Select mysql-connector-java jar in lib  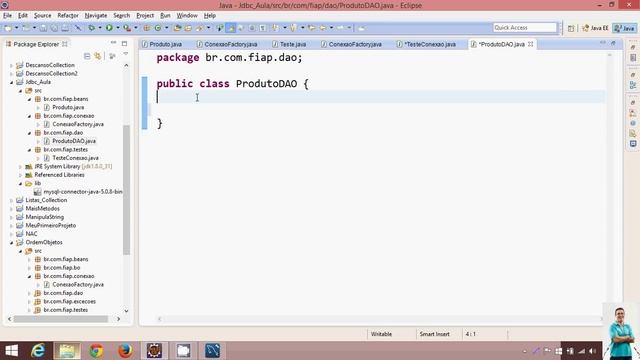pyautogui.click(x=82, y=192)
